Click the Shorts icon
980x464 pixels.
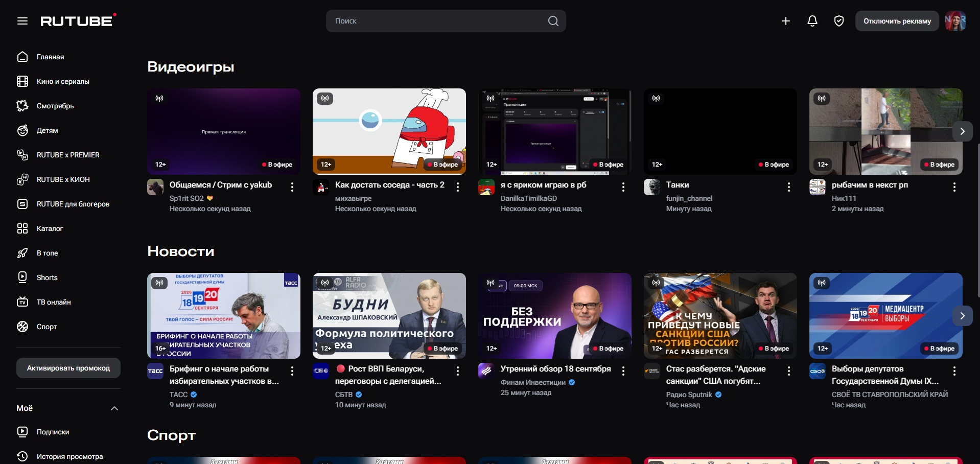22,277
